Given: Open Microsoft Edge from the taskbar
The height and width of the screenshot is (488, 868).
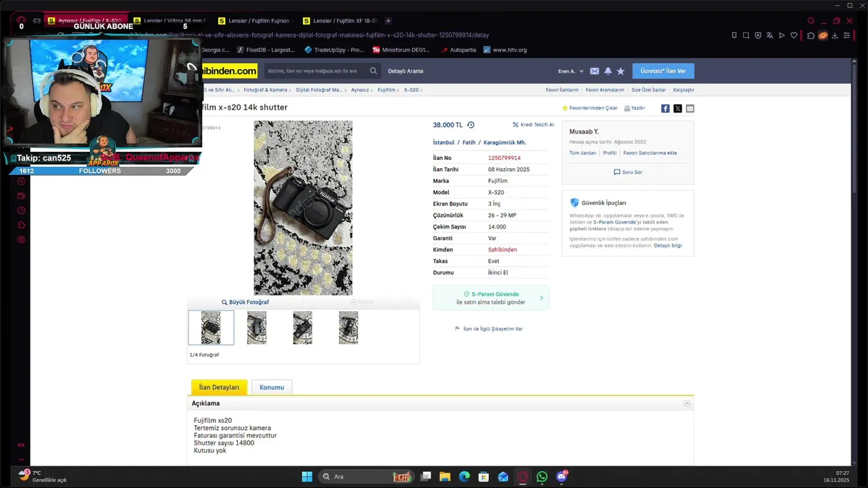Looking at the screenshot, I should click(x=465, y=476).
